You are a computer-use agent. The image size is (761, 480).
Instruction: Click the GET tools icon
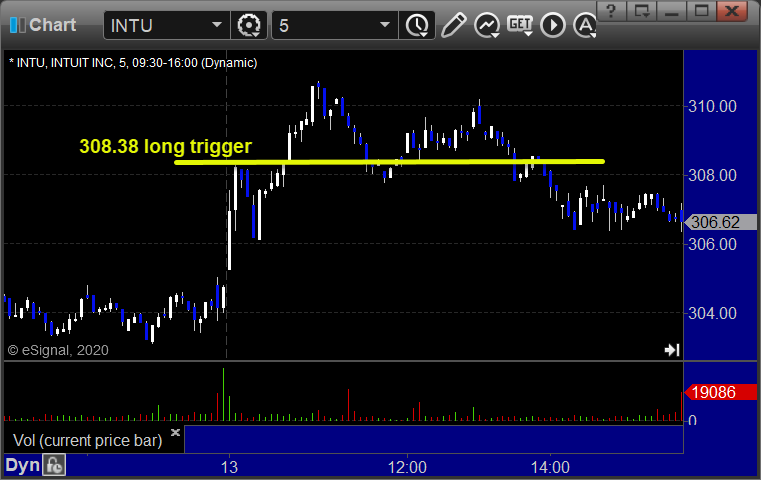click(520, 25)
